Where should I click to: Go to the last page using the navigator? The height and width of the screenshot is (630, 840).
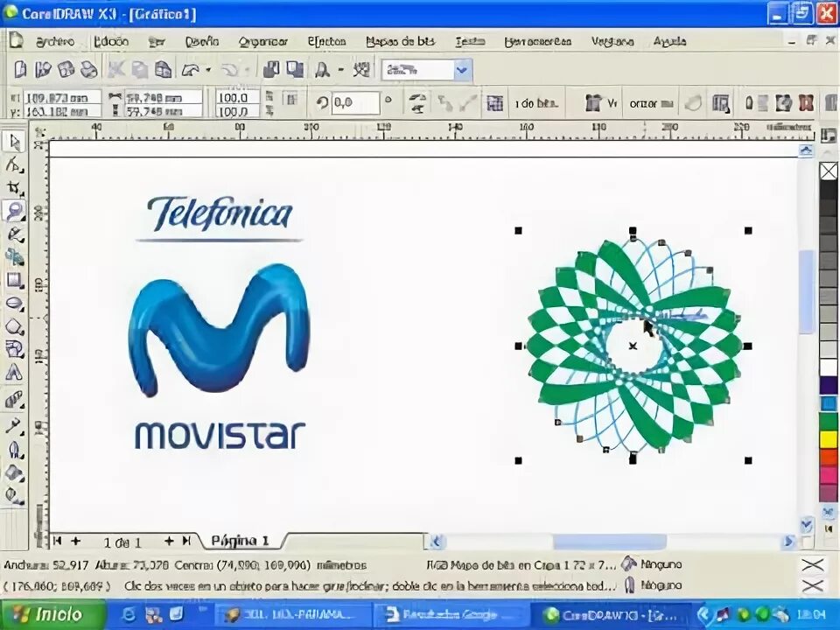click(186, 541)
